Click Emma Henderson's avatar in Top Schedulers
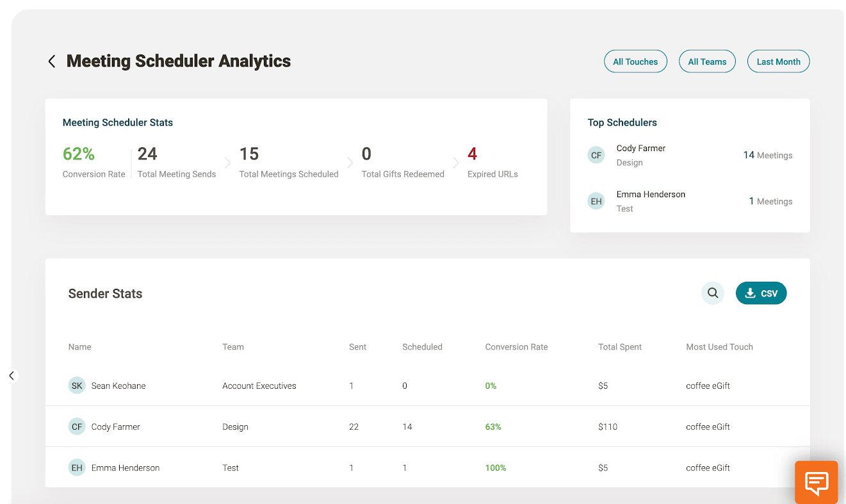Screen dimensions: 846x504 point(596,201)
